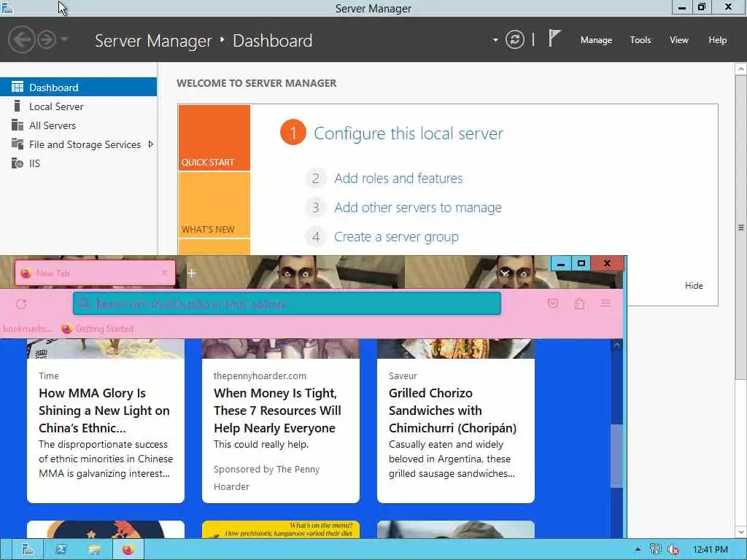
Task: Show hidden system tray icons
Action: tap(638, 550)
